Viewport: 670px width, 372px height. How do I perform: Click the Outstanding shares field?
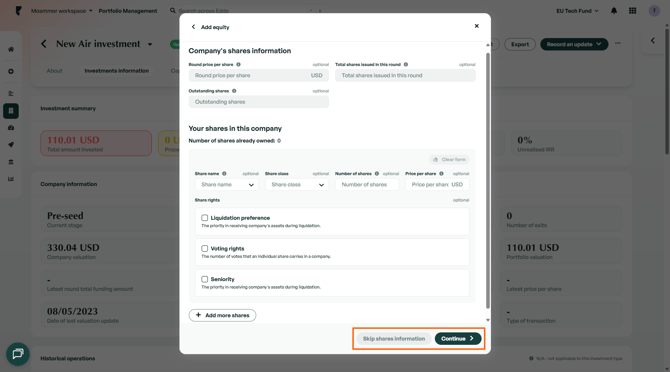point(259,102)
